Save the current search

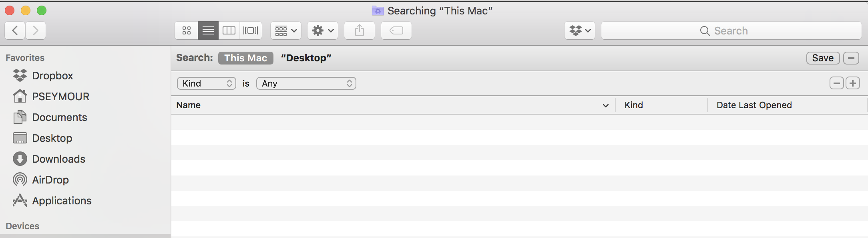(823, 58)
